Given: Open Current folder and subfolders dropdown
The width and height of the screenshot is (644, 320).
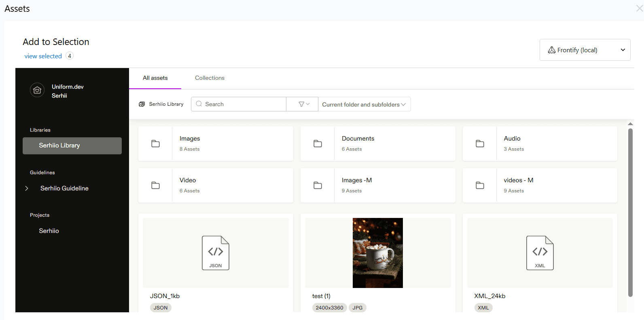Looking at the screenshot, I should pos(364,104).
